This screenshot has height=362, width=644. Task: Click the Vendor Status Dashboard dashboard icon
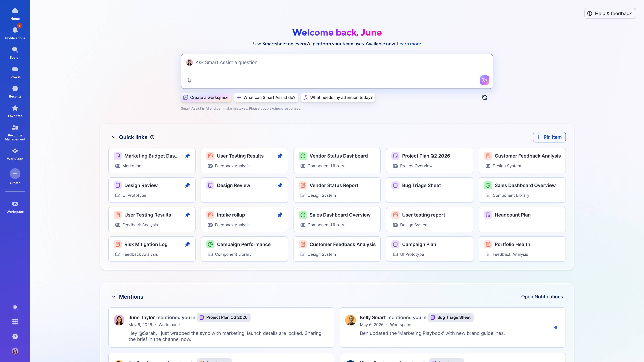tap(303, 156)
